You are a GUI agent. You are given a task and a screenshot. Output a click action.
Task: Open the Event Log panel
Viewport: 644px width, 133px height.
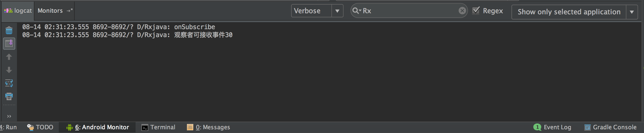click(552, 127)
